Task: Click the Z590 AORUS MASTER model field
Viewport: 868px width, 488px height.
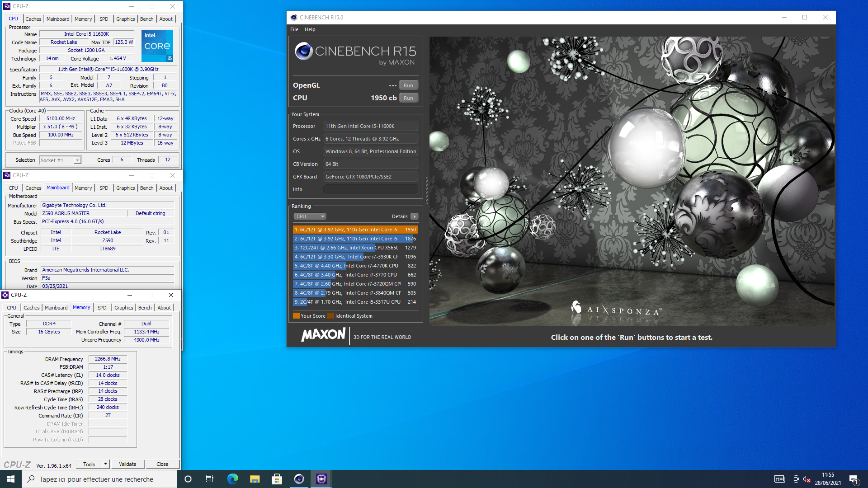Action: point(83,213)
